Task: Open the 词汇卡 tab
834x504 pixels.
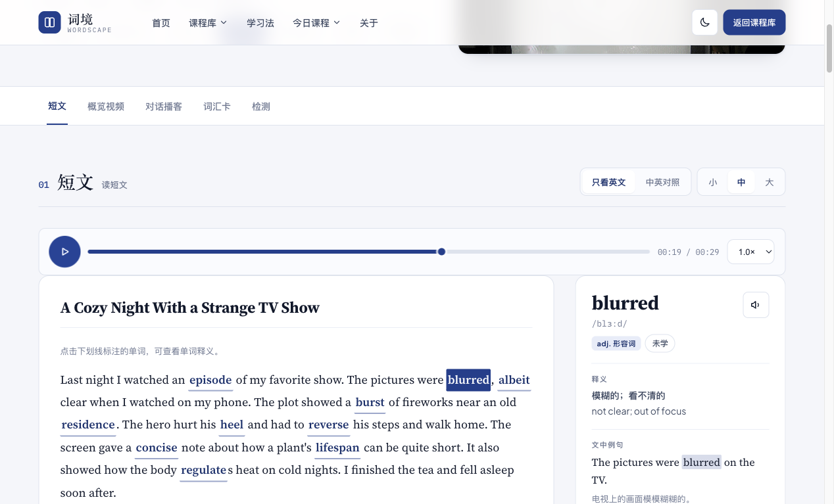Action: [217, 106]
